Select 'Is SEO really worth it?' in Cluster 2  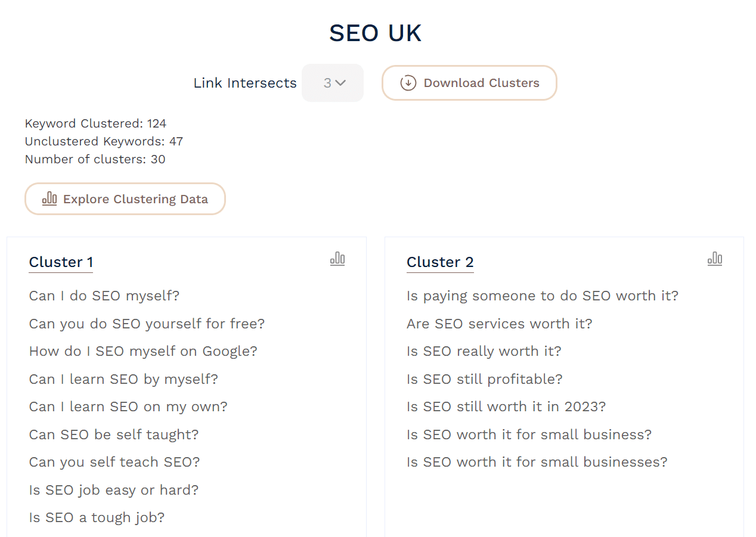tap(484, 351)
